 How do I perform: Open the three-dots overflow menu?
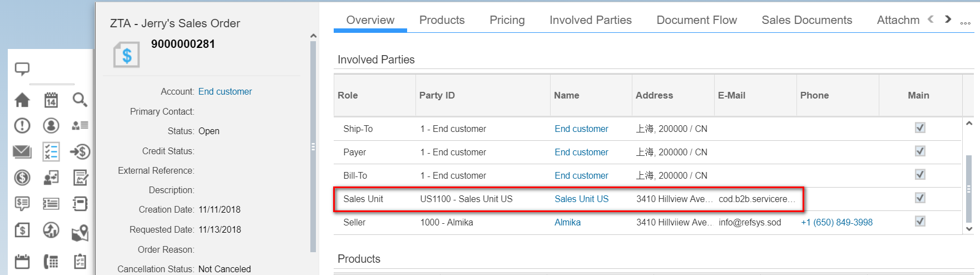(x=965, y=23)
